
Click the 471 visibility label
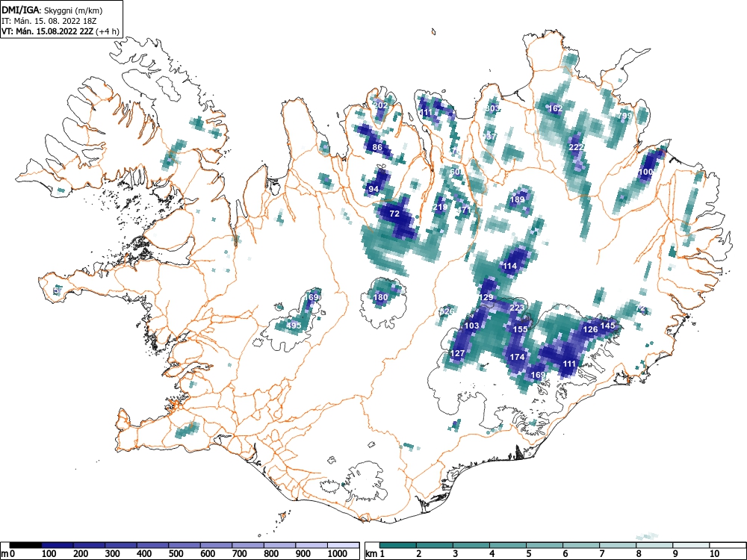pyautogui.click(x=464, y=209)
